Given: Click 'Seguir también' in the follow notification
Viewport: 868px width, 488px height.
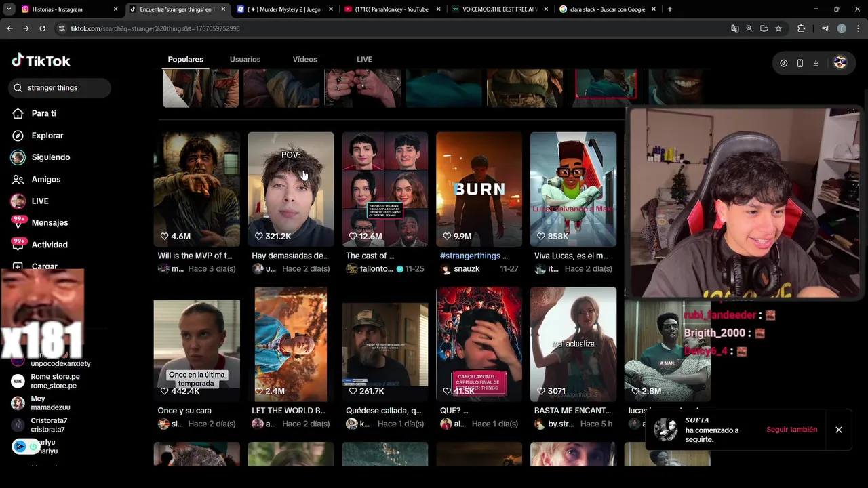Looking at the screenshot, I should (x=792, y=430).
